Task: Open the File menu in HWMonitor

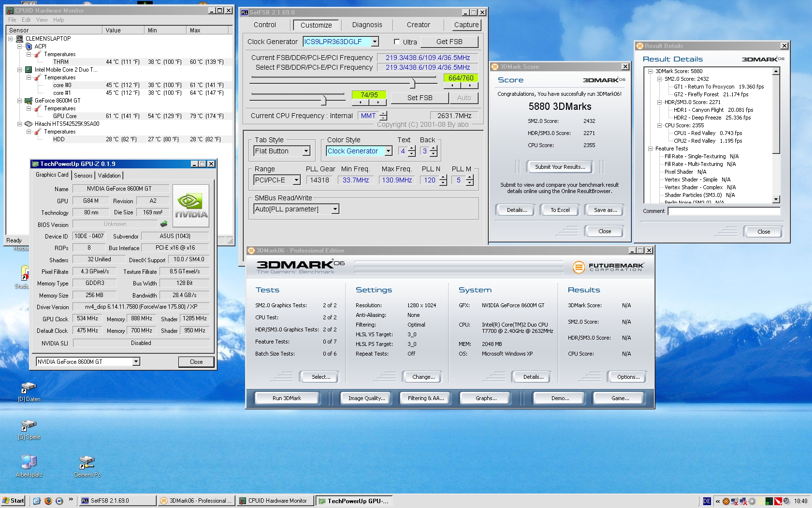Action: pos(12,20)
